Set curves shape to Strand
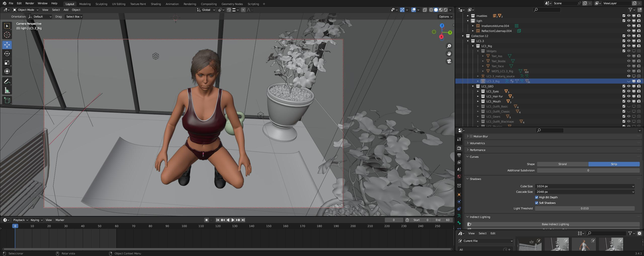This screenshot has width=644, height=256. point(562,164)
